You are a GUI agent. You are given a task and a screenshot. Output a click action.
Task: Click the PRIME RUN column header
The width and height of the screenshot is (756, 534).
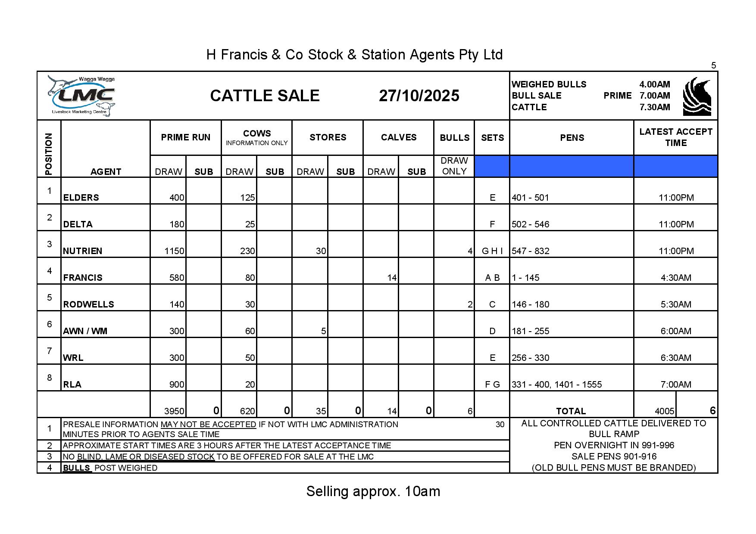[185, 137]
